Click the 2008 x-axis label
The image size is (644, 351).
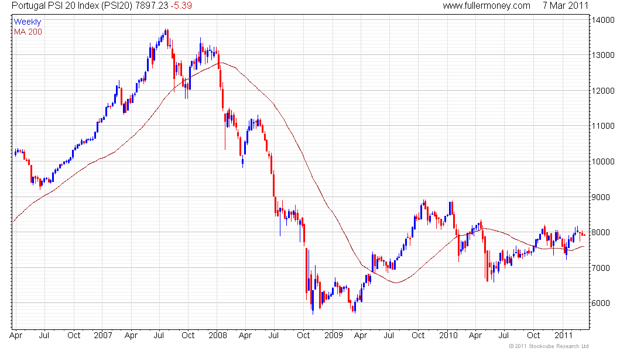pyautogui.click(x=218, y=335)
